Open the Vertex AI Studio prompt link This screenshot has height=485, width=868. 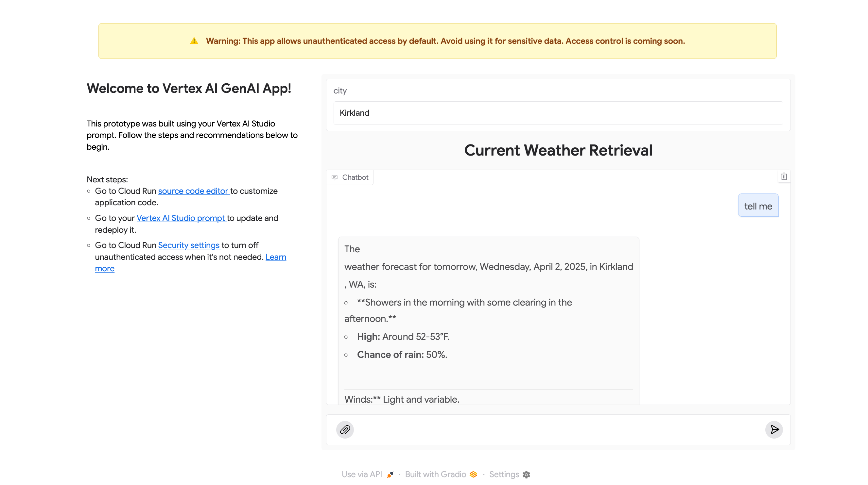coord(181,218)
